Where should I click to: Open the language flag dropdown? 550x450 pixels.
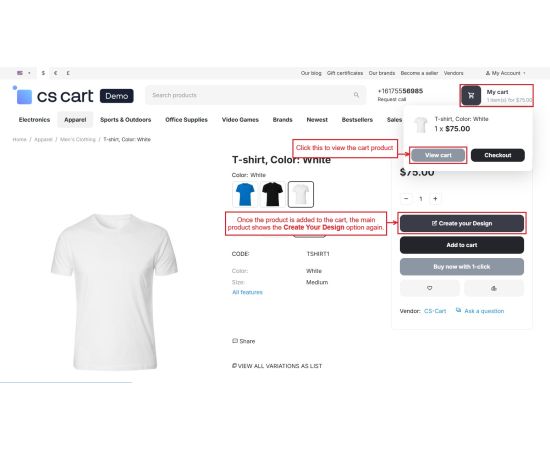(24, 73)
